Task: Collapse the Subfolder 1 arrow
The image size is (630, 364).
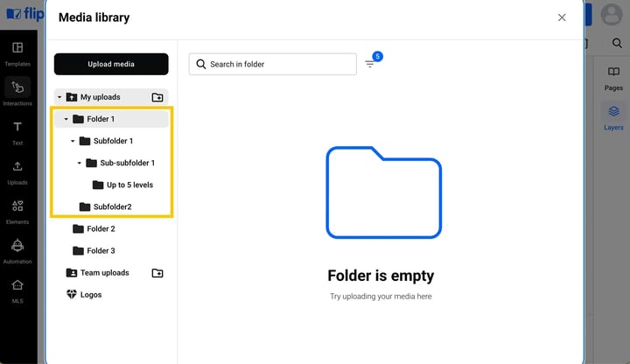Action: pos(73,141)
